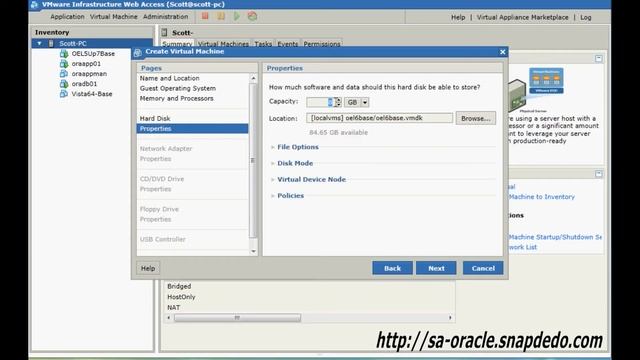
Task: Go to the Name and Location wizard page
Action: tap(169, 78)
